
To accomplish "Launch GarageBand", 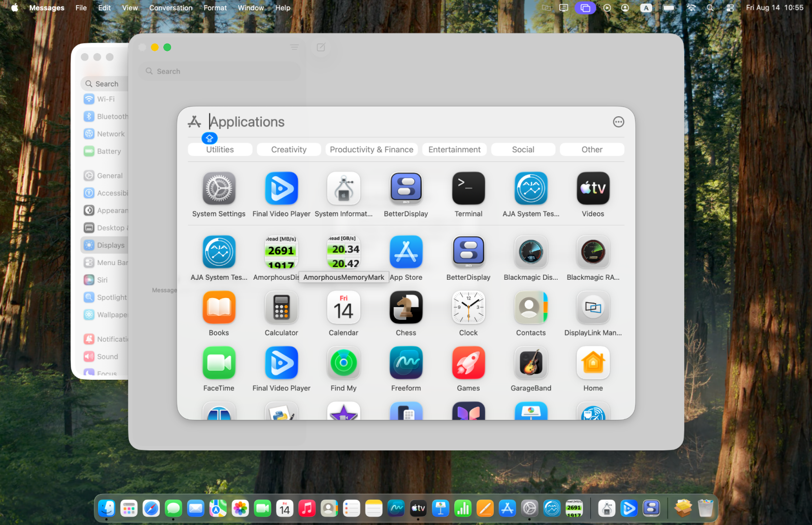I will [531, 363].
